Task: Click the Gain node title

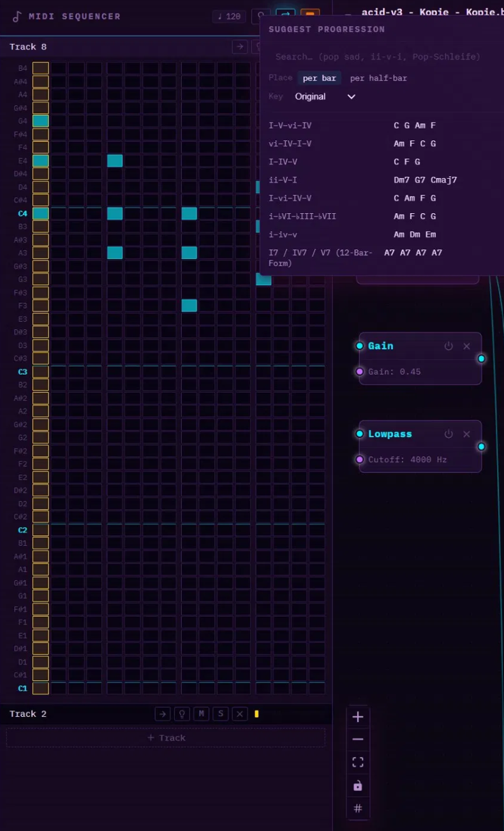Action: pos(381,346)
